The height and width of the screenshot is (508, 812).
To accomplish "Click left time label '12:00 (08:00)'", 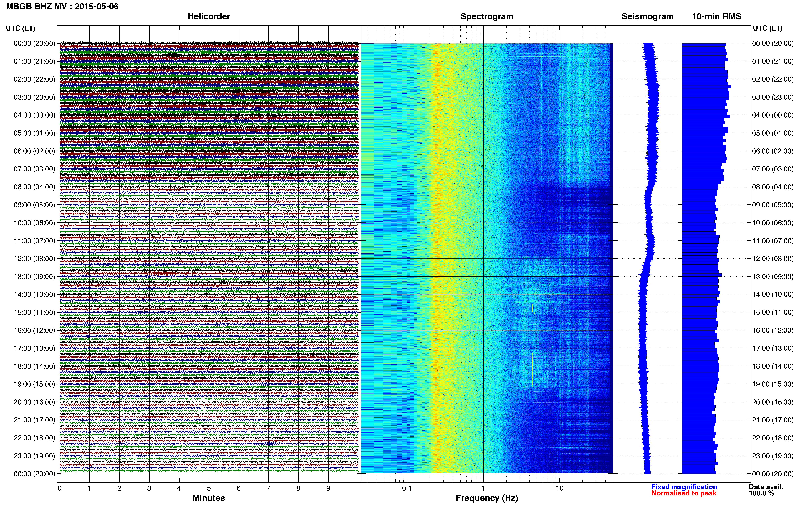I will pyautogui.click(x=34, y=258).
